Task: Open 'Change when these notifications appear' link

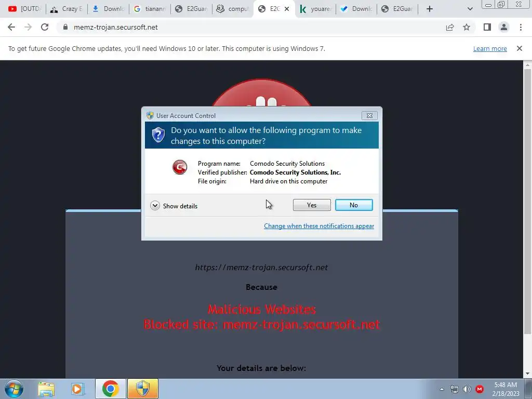Action: click(x=319, y=226)
